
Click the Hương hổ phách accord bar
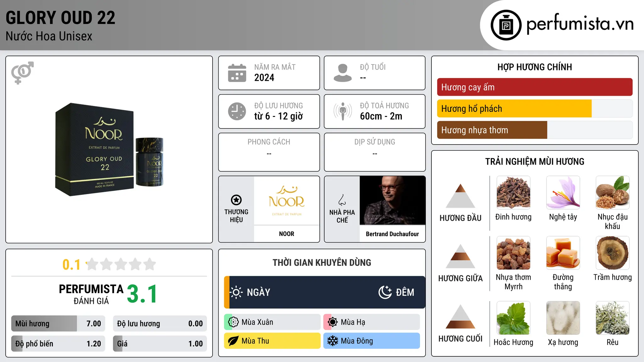pos(535,108)
